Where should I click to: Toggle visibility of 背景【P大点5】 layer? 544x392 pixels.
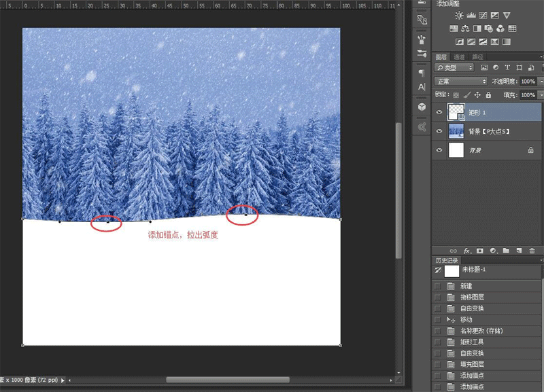[439, 131]
